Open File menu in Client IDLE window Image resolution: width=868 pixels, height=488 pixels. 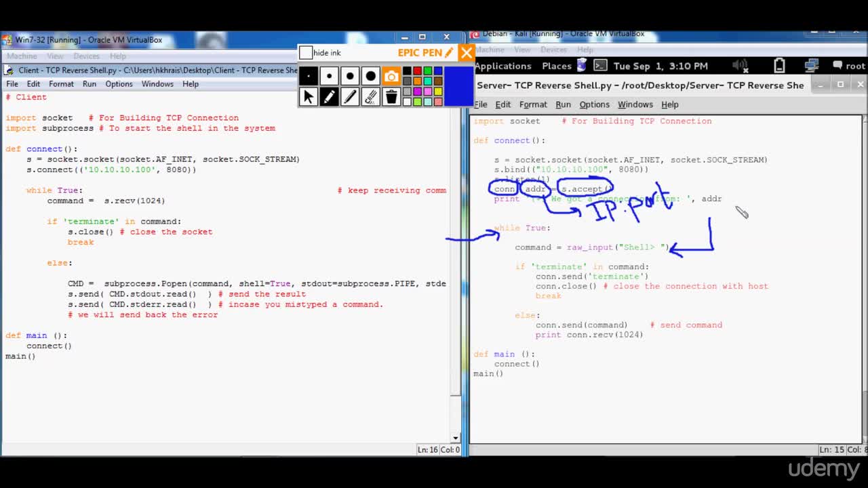click(12, 84)
